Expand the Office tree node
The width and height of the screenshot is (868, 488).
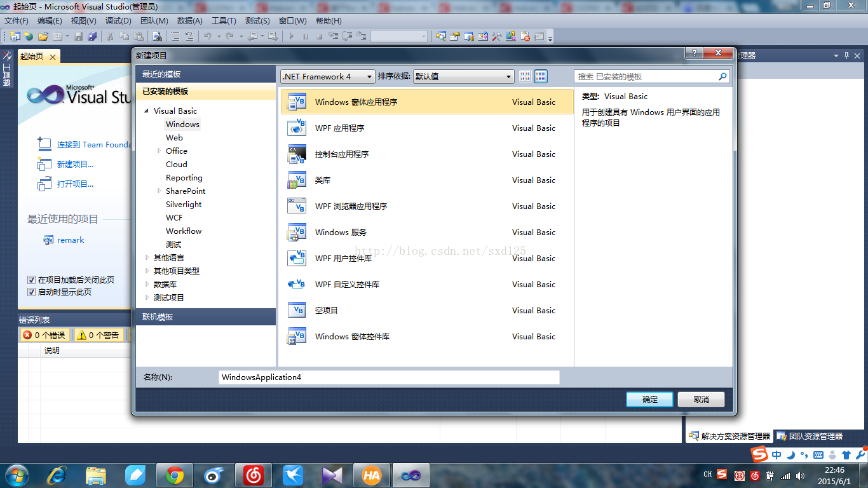click(x=159, y=151)
